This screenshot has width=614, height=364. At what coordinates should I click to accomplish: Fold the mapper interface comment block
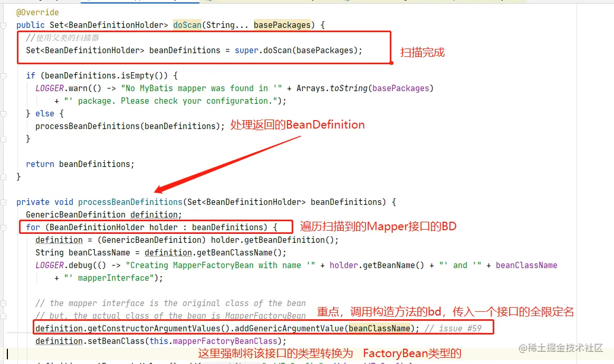coord(4,303)
